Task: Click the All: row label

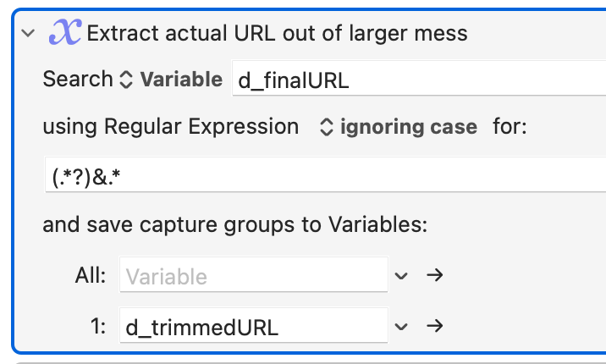Action: coord(90,275)
